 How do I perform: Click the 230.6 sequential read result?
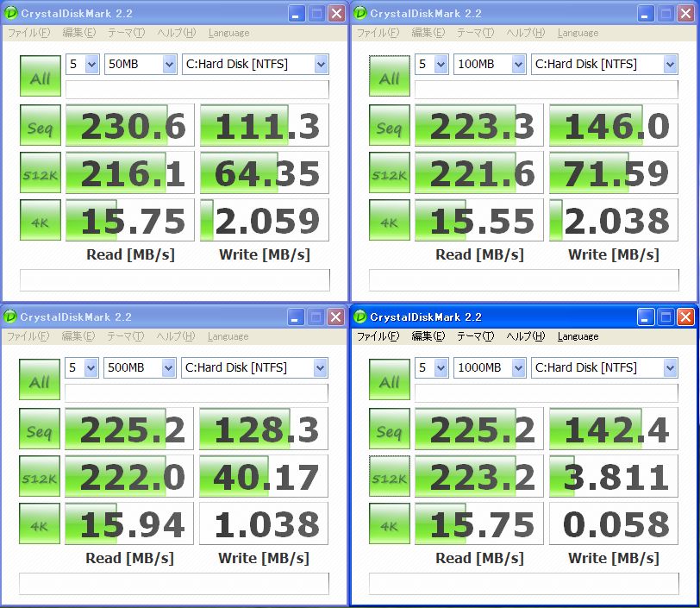tap(130, 125)
